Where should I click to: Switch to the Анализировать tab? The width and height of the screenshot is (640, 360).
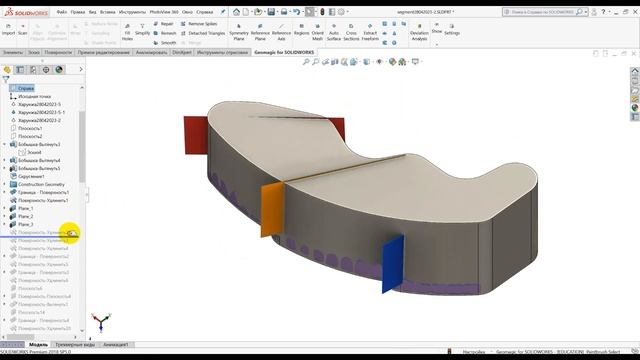(x=151, y=52)
